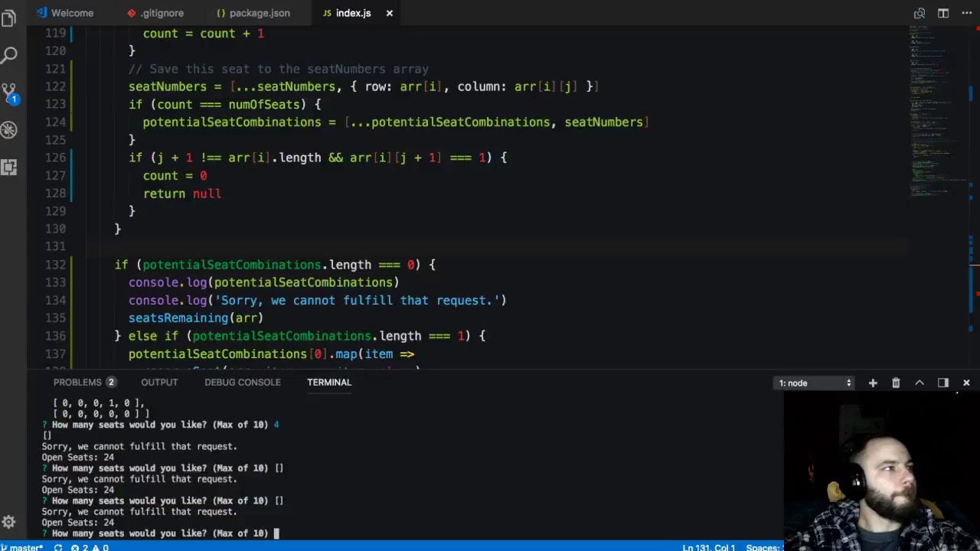This screenshot has height=551, width=980.
Task: Switch to the package.json tab
Action: click(253, 13)
